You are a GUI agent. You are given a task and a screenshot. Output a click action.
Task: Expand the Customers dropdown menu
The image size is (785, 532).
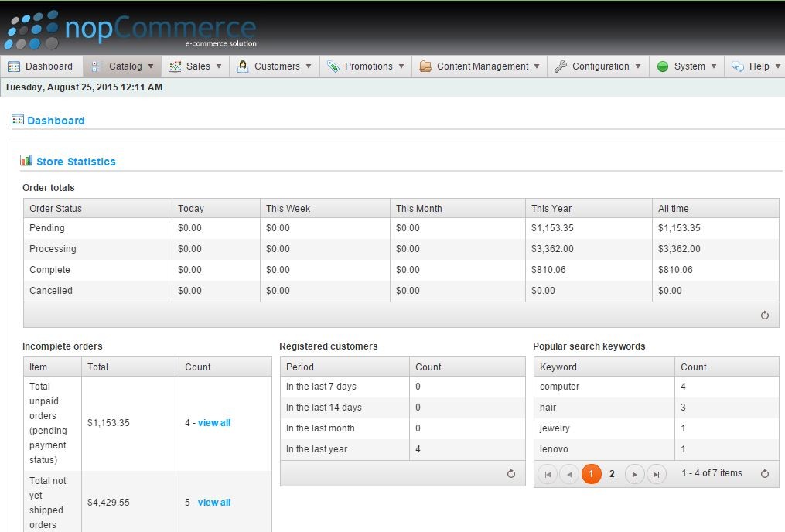tap(276, 66)
